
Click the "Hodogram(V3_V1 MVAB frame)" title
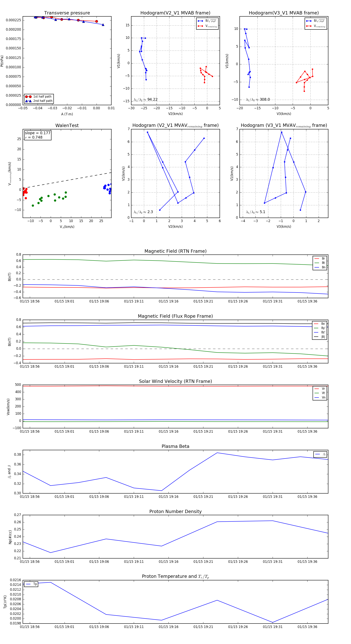(x=284, y=13)
